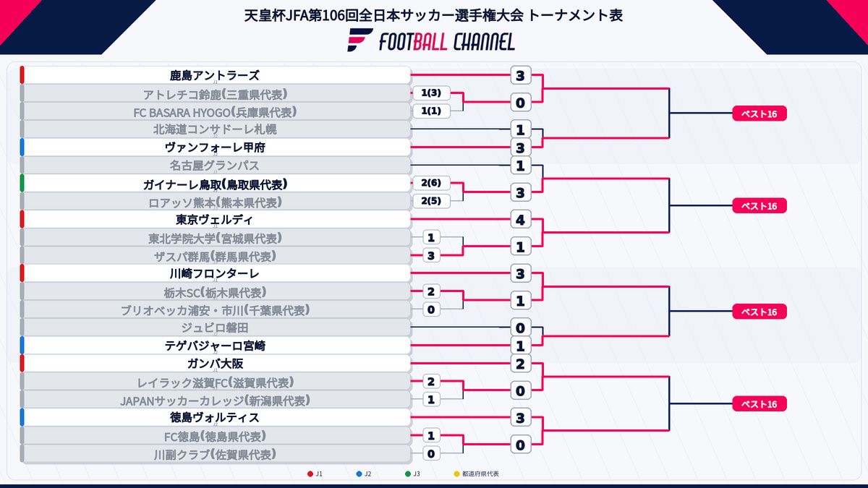The width and height of the screenshot is (868, 488).
Task: Select the ガンバ大阪 team entry
Action: [215, 364]
